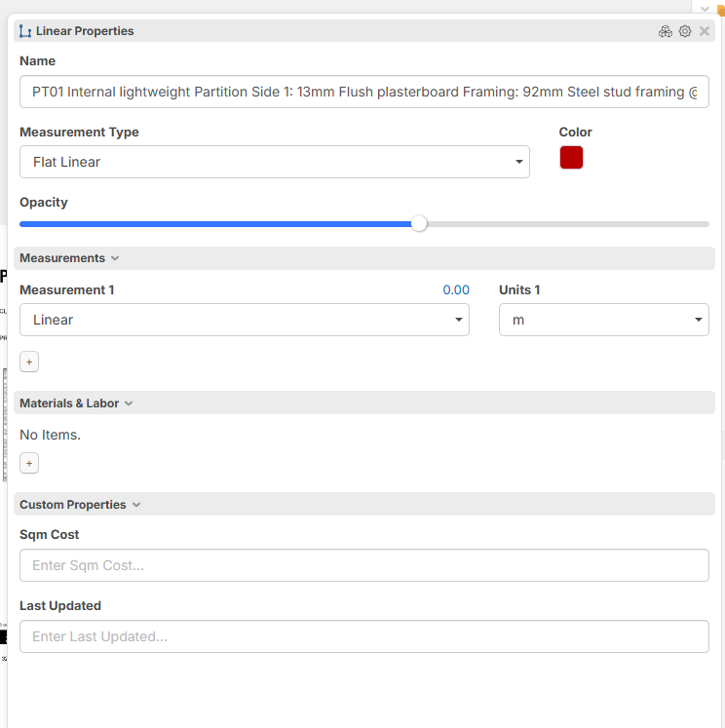Open the gear settings in panel header
725x728 pixels.
pyautogui.click(x=685, y=31)
